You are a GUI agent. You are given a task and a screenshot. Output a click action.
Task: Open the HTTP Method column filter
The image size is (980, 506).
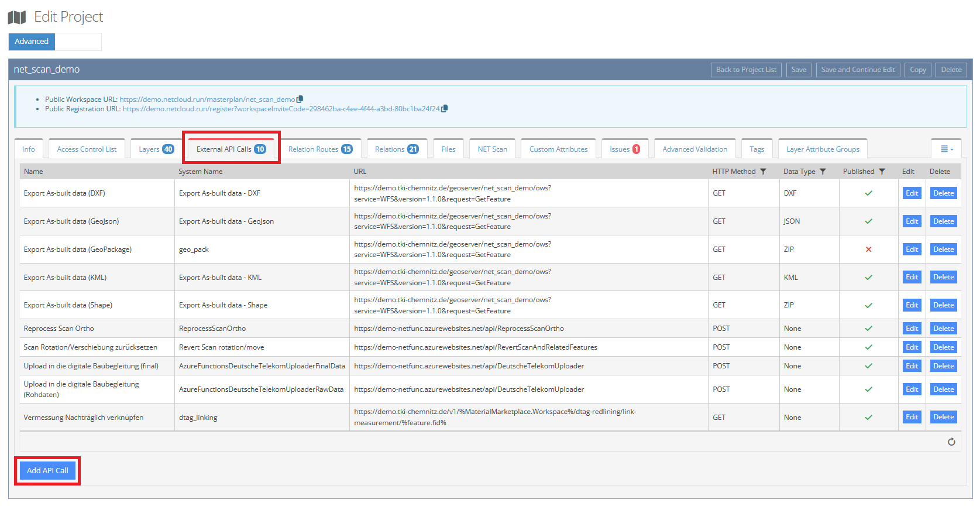point(763,172)
